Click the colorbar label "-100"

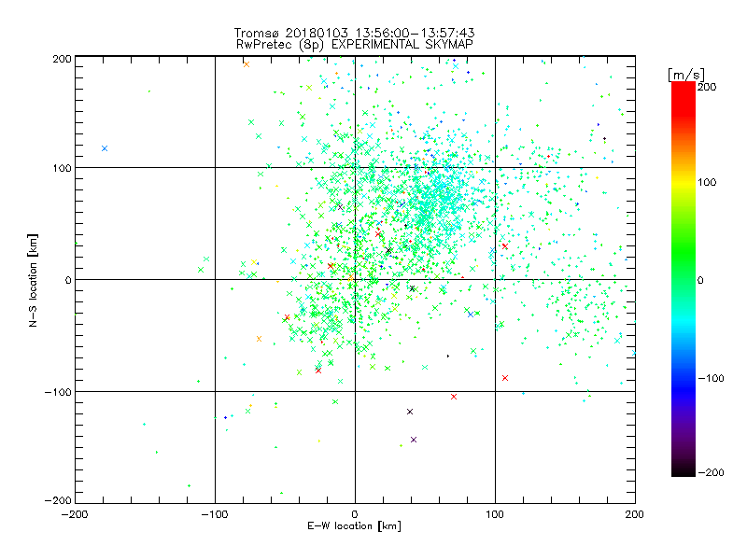point(711,378)
